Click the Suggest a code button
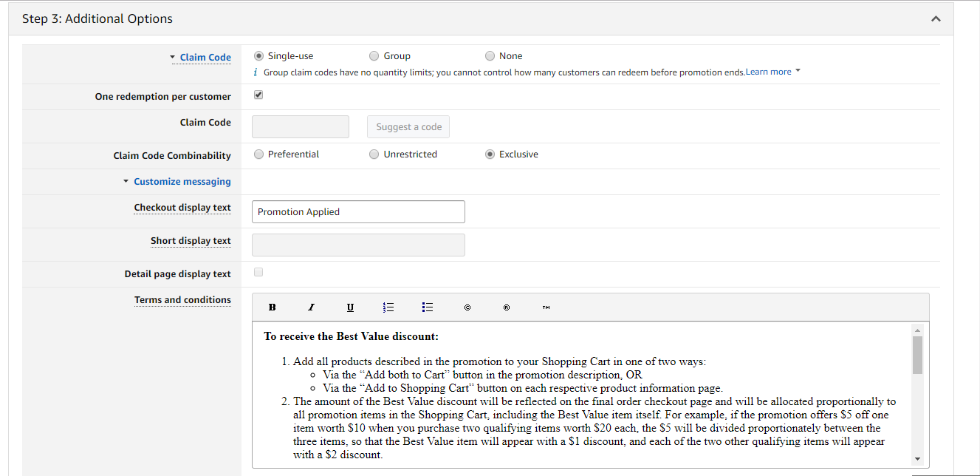 pos(408,127)
